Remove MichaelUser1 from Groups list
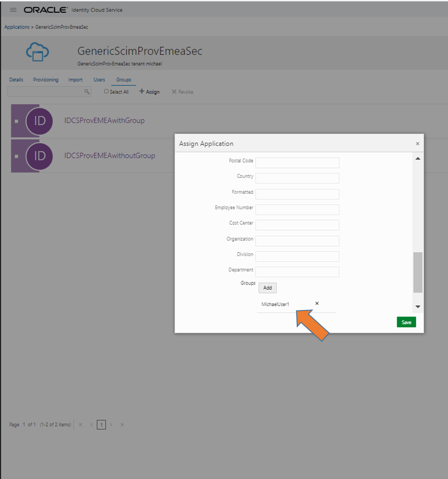Screen dimensions: 448x479 [x=317, y=303]
